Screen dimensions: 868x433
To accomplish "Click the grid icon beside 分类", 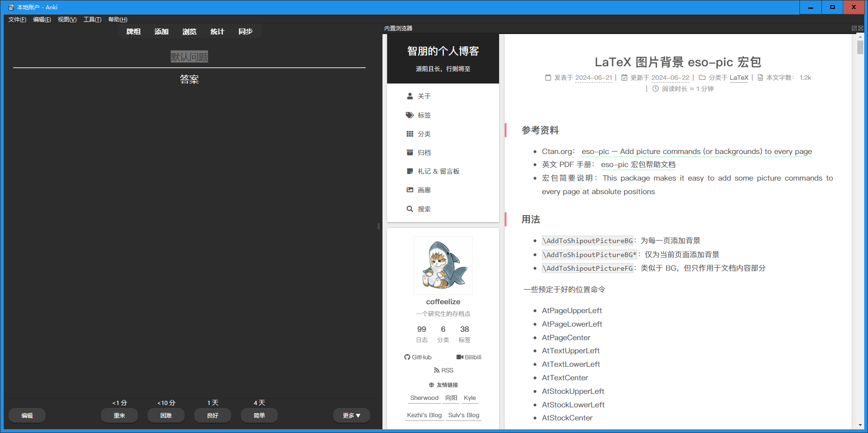I will click(410, 134).
